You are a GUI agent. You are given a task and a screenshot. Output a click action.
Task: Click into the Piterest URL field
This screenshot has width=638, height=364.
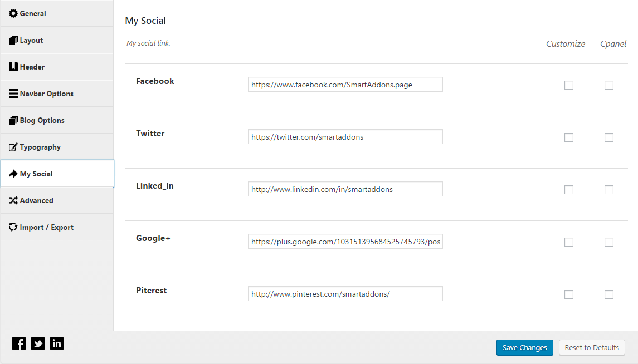click(x=345, y=294)
